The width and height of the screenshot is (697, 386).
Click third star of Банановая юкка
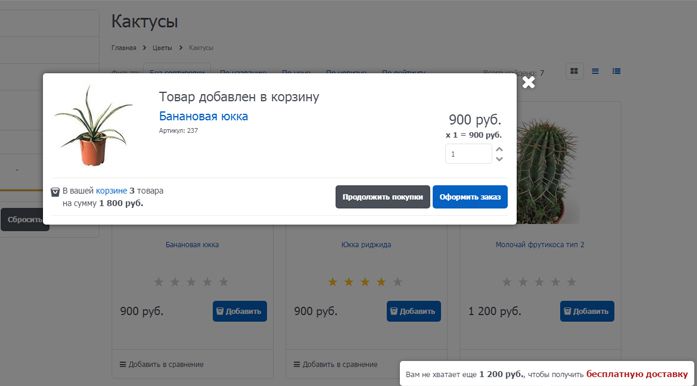pyautogui.click(x=191, y=281)
